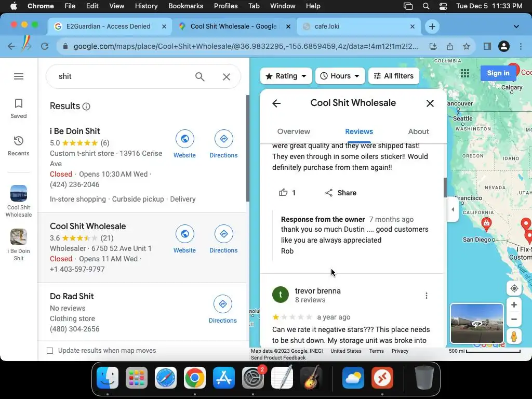Zoom out on the map
This screenshot has height=399, width=532.
(514, 320)
